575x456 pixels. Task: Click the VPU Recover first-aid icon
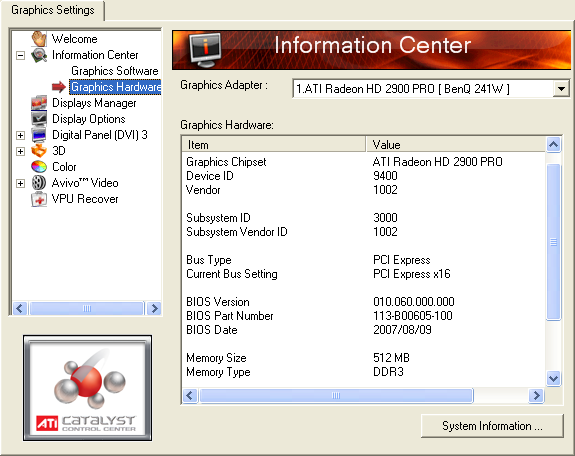[39, 199]
